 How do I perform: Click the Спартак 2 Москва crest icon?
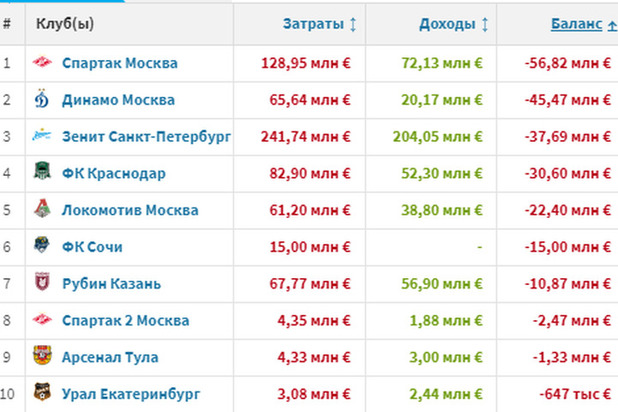point(42,319)
